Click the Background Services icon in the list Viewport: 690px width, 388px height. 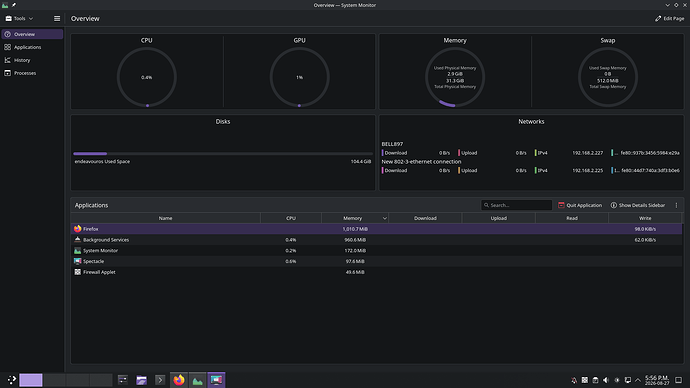coord(77,240)
